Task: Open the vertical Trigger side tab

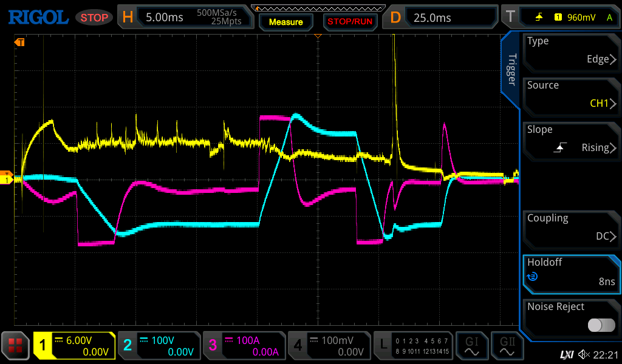Action: pos(511,70)
